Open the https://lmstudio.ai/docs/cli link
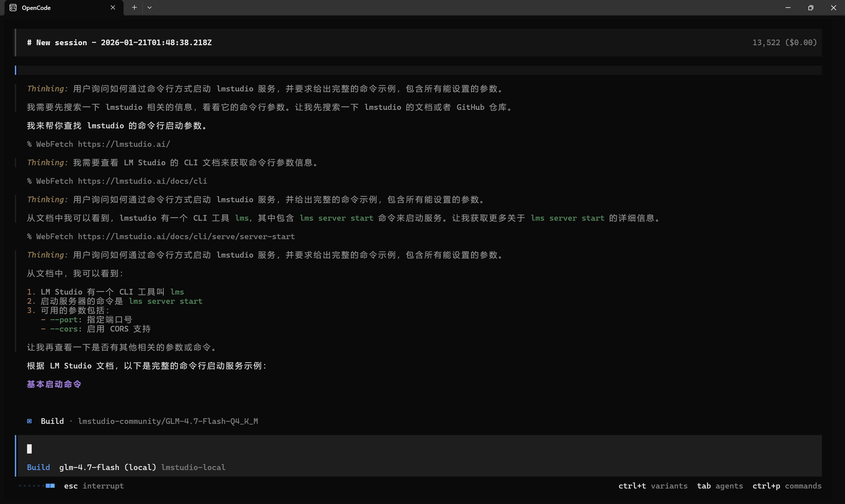845x504 pixels. [x=142, y=181]
